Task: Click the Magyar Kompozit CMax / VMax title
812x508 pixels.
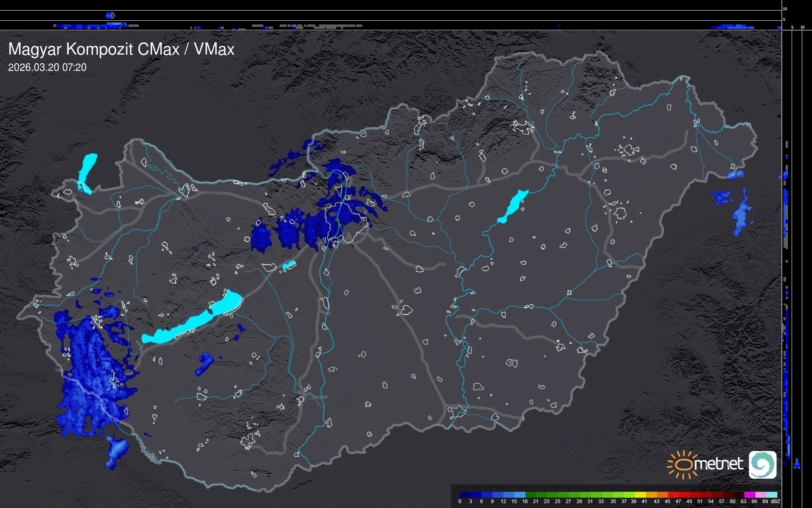Action: coord(121,49)
